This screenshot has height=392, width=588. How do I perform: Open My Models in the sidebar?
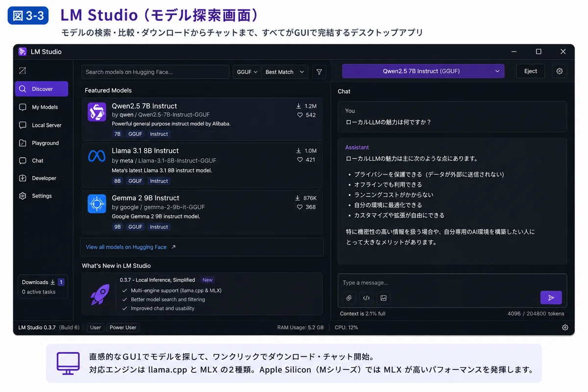pos(42,107)
